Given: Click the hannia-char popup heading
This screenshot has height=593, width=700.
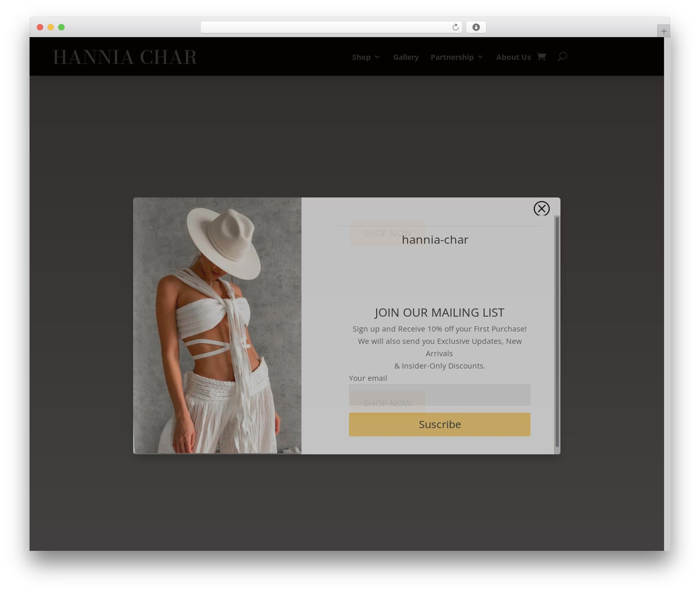Looking at the screenshot, I should (435, 240).
